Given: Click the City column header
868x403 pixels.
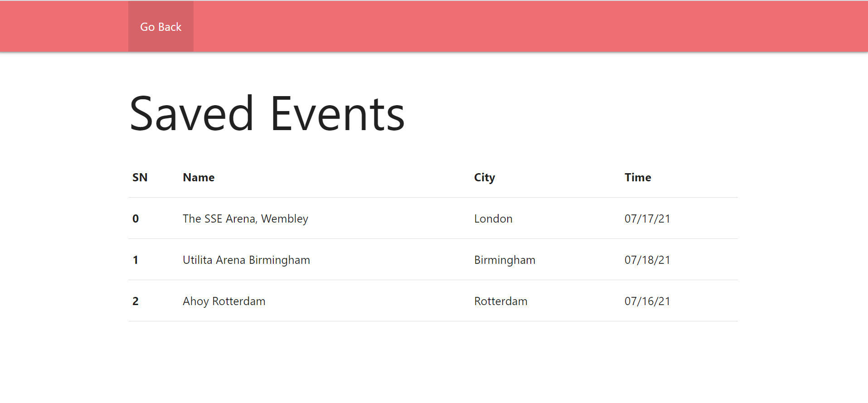Looking at the screenshot, I should 484,177.
